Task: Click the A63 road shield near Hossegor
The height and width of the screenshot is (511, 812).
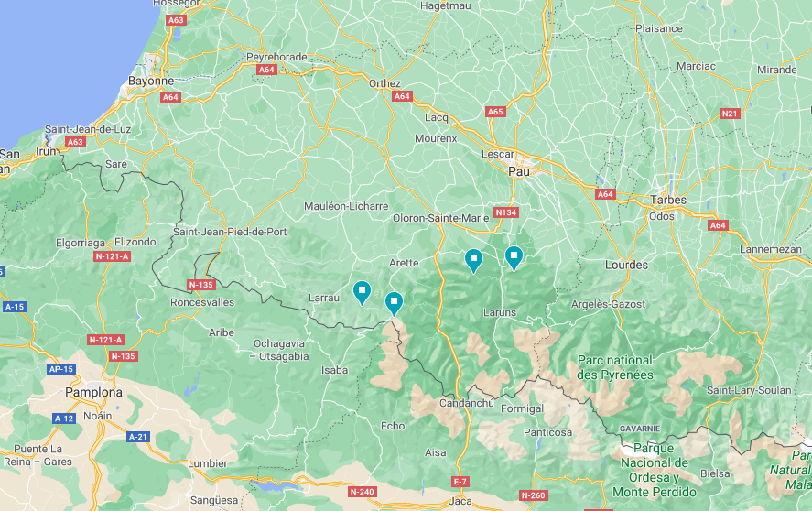Action: 176,20
